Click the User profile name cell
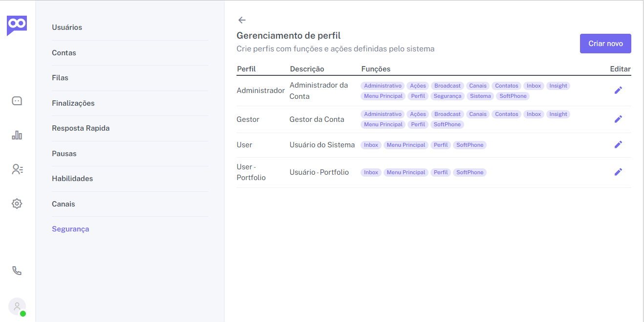Image resolution: width=644 pixels, height=322 pixels. [244, 145]
